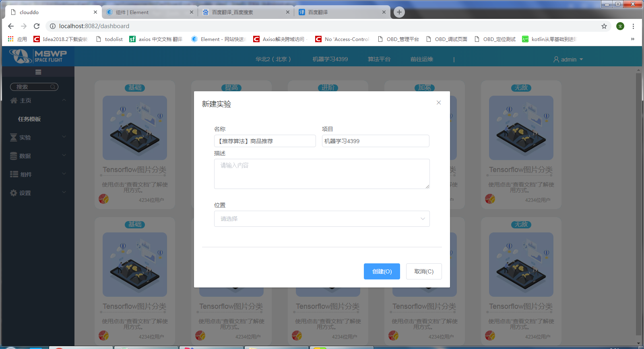Viewport: 644px width, 349px height.
Task: Open the 应用 apps shortcut
Action: (x=17, y=39)
